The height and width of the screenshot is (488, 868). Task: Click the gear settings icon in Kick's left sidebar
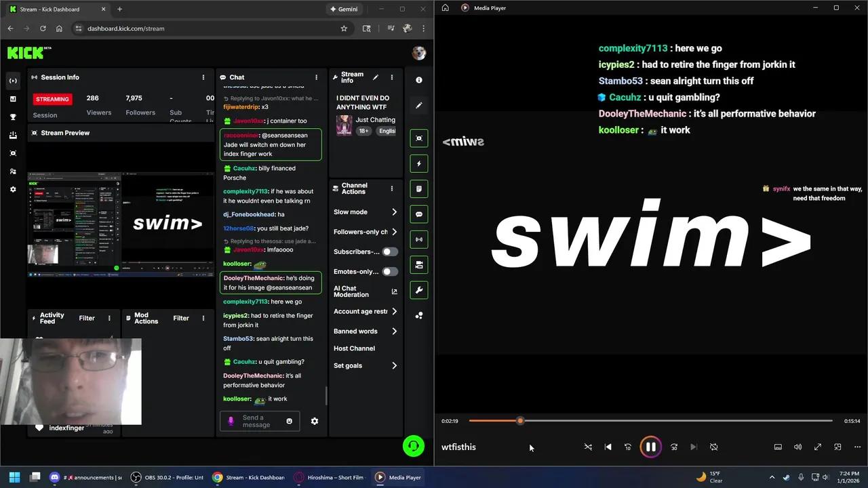point(12,189)
